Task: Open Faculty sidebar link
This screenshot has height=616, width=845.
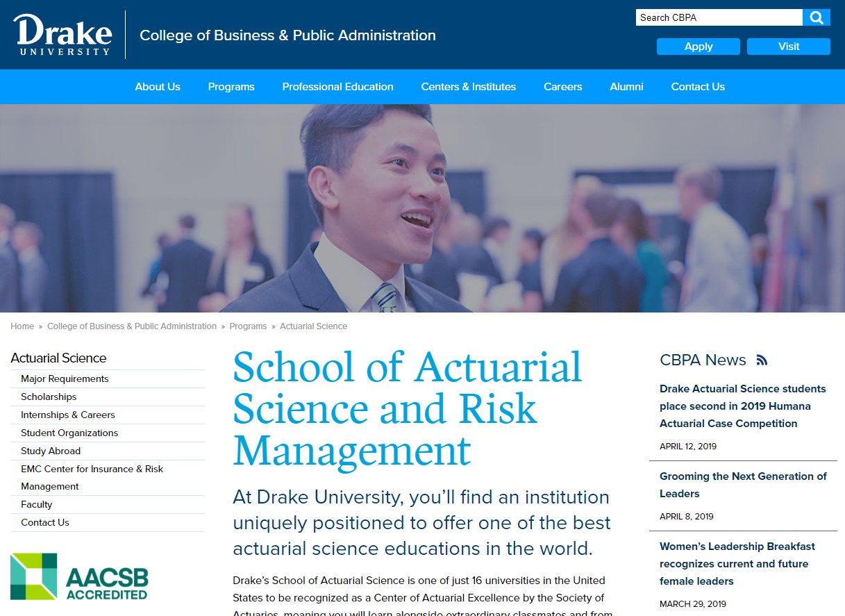Action: (37, 505)
